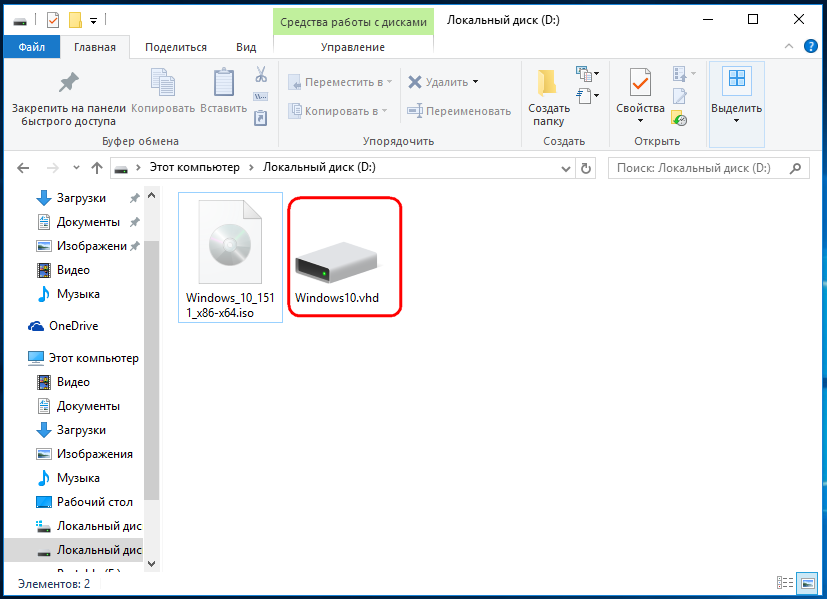This screenshot has height=599, width=827.
Task: Expand the Выделить dropdown arrow
Action: click(x=737, y=121)
